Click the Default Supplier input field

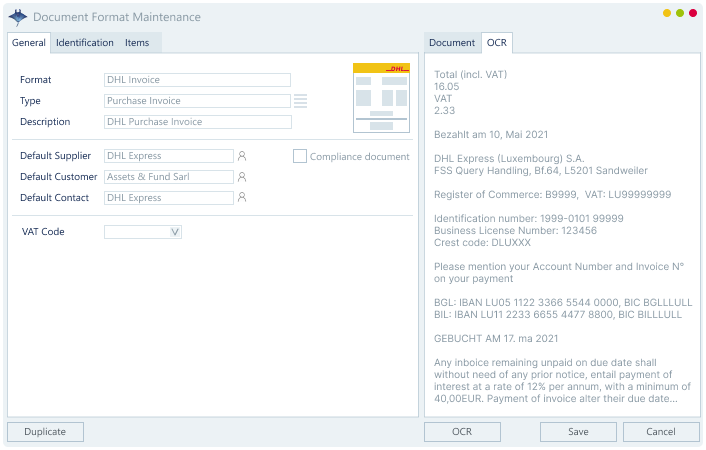click(x=169, y=156)
